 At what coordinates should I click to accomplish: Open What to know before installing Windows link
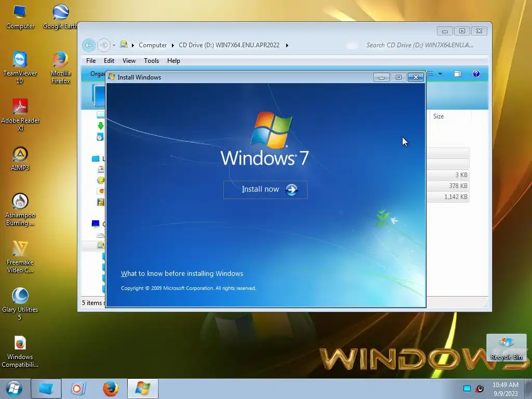[182, 273]
